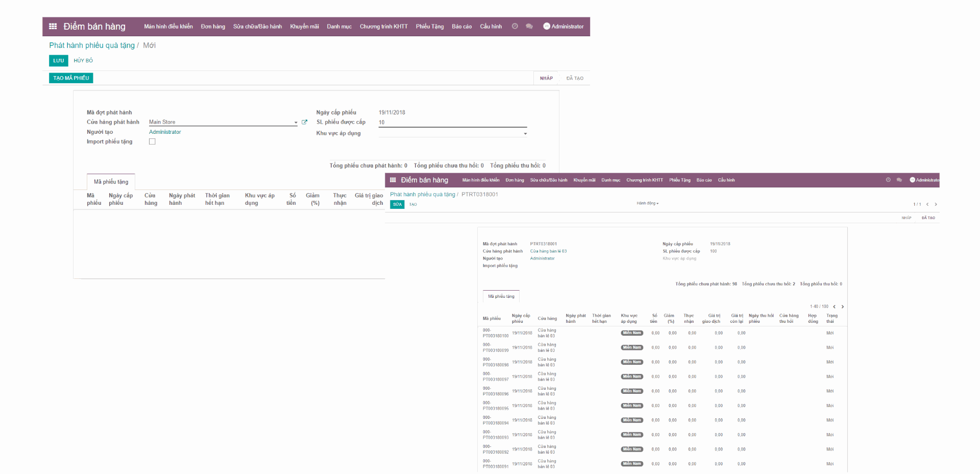This screenshot has width=980, height=474.
Task: Expand the Cửa hàng phát hành dropdown
Action: [295, 122]
